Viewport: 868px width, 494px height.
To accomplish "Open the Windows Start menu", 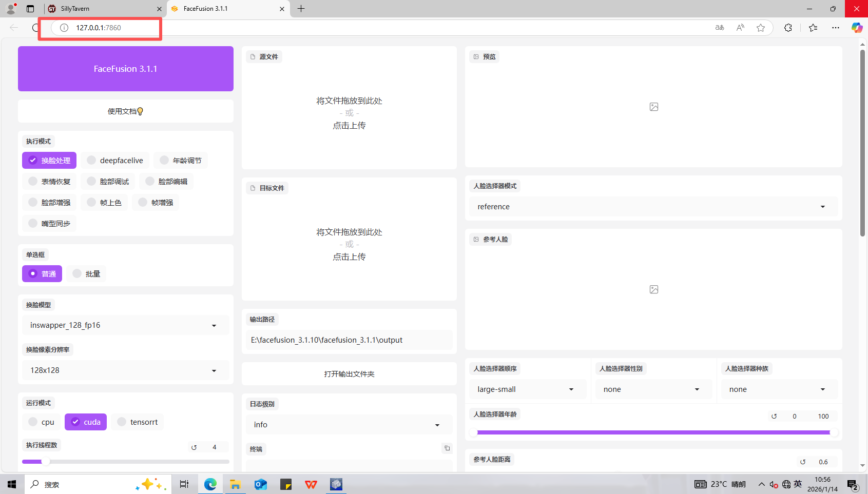I will [x=12, y=484].
